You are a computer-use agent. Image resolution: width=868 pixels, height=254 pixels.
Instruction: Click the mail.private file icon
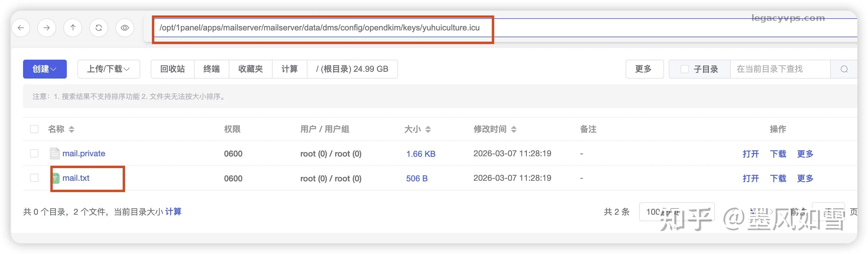[x=55, y=154]
